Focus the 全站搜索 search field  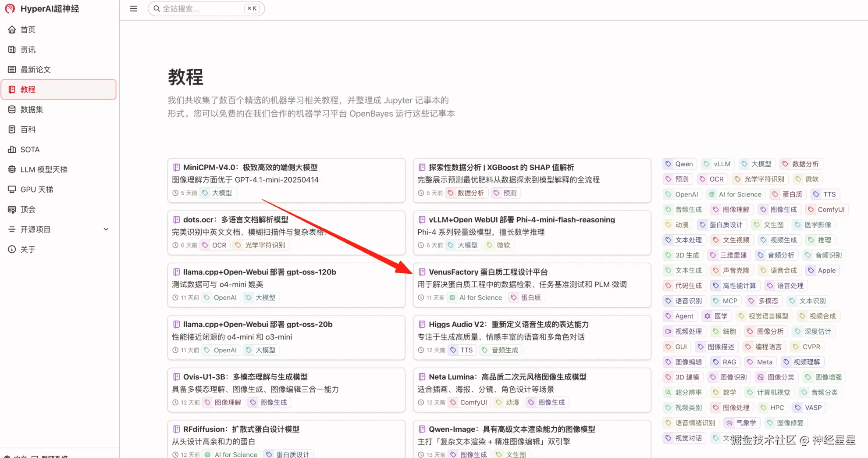[206, 9]
